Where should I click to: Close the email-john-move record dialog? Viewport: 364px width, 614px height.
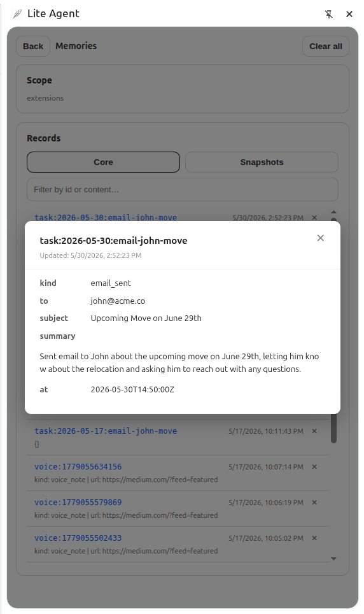(x=320, y=238)
